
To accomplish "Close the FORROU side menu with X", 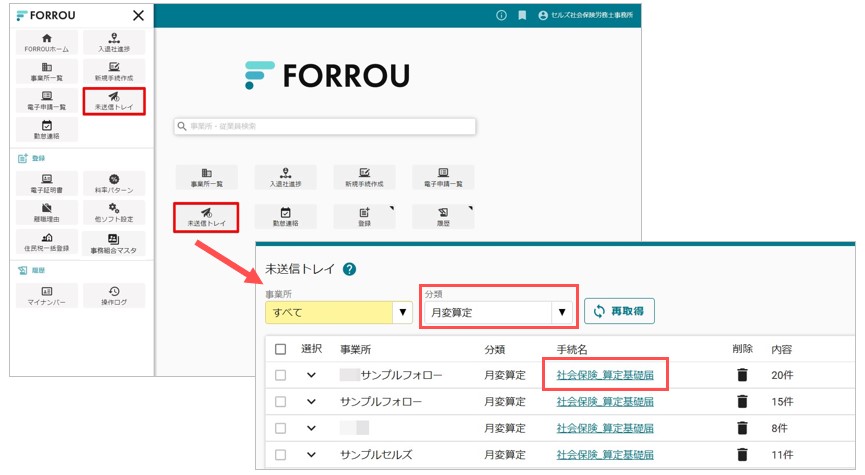I will click(138, 15).
